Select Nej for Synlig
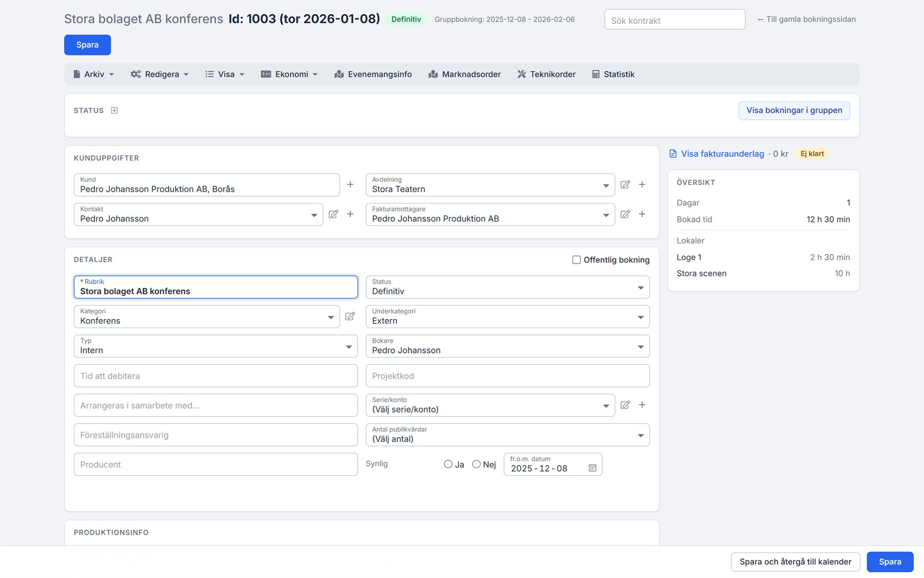 pos(476,464)
